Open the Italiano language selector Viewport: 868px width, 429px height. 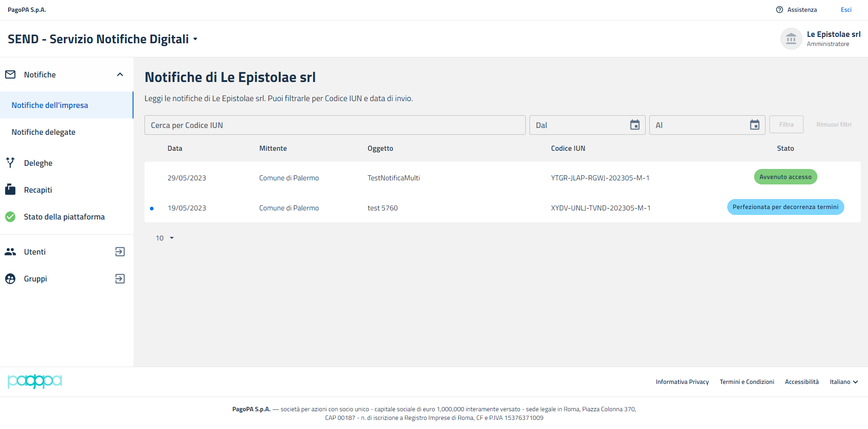[x=843, y=382]
